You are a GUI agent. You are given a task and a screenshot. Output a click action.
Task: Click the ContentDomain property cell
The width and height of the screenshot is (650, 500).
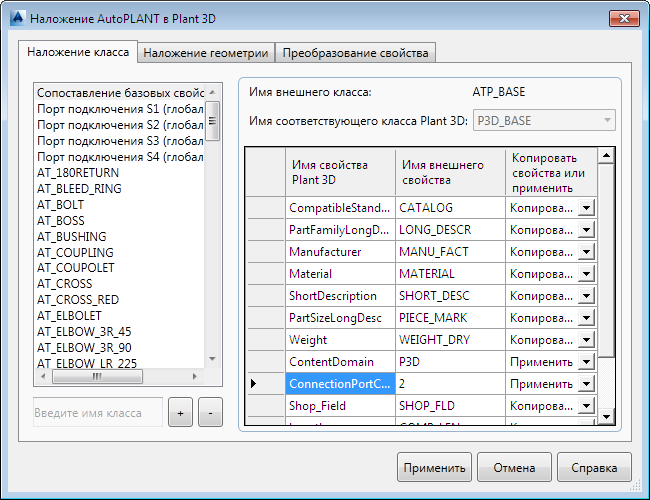coord(340,362)
